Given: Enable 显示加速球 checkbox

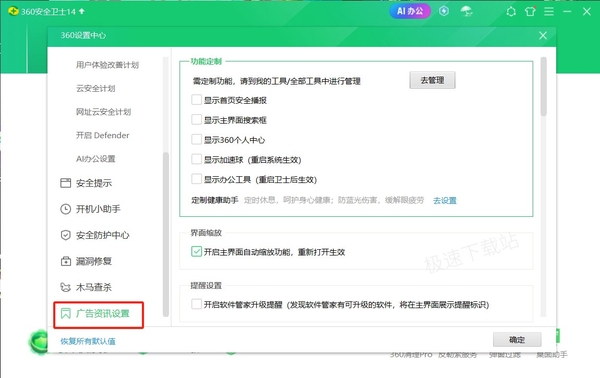Looking at the screenshot, I should (x=196, y=159).
